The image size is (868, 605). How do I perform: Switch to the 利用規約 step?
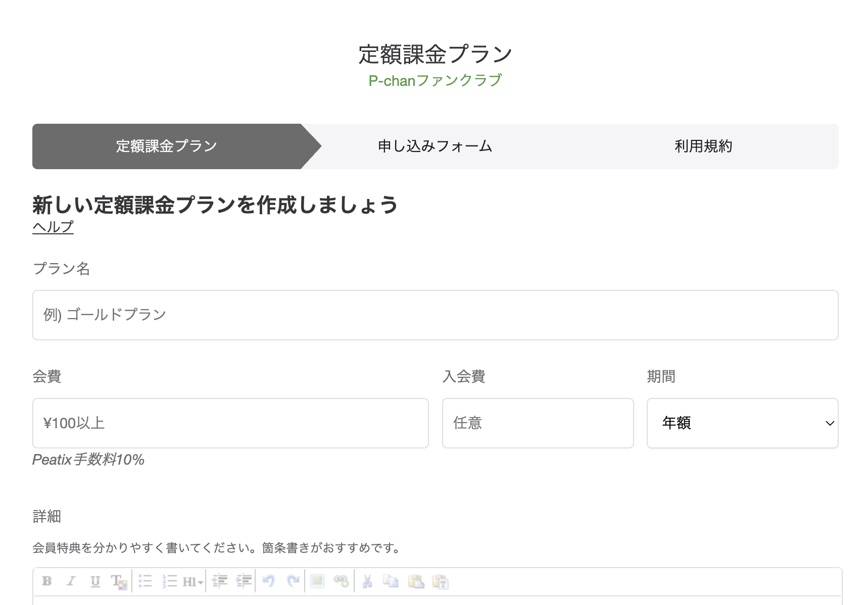point(704,146)
